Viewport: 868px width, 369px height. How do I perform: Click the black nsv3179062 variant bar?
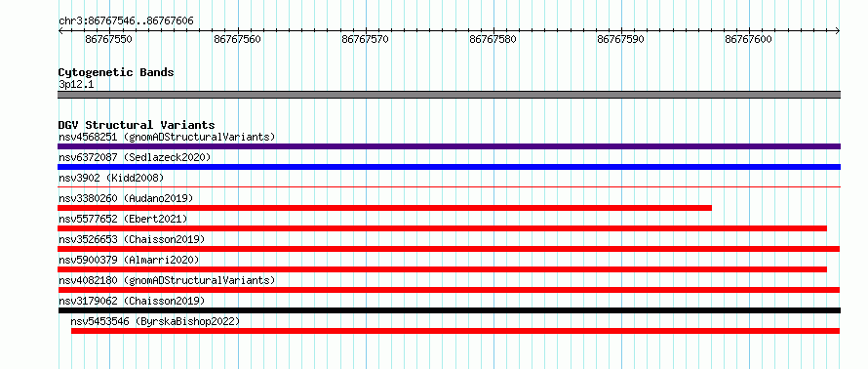(449, 310)
